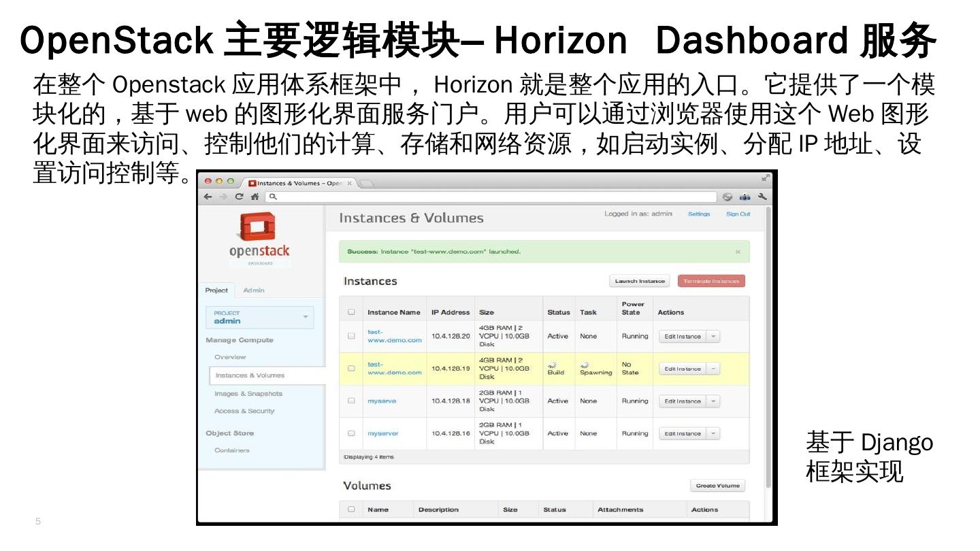Click the 'Logged in as: admin' text
The width and height of the screenshot is (980, 551).
638,214
